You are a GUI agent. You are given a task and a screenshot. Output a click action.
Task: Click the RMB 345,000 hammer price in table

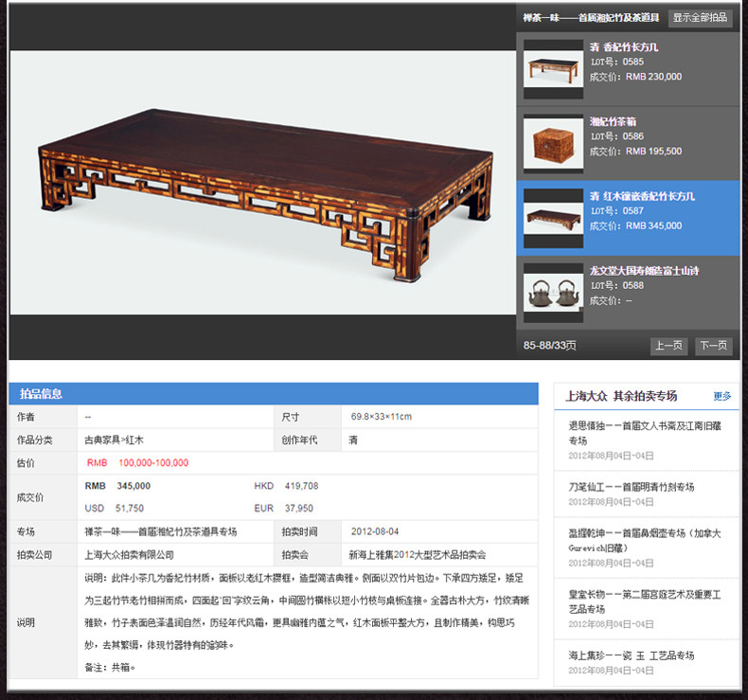click(117, 486)
